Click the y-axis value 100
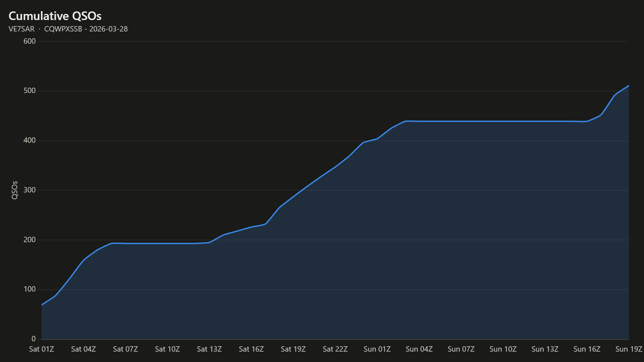This screenshot has height=362, width=644. point(30,289)
